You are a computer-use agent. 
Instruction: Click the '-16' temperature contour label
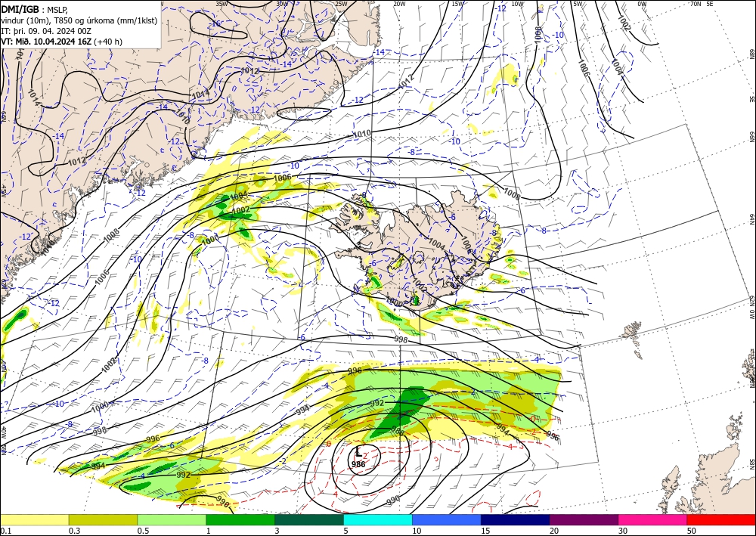(x=215, y=23)
